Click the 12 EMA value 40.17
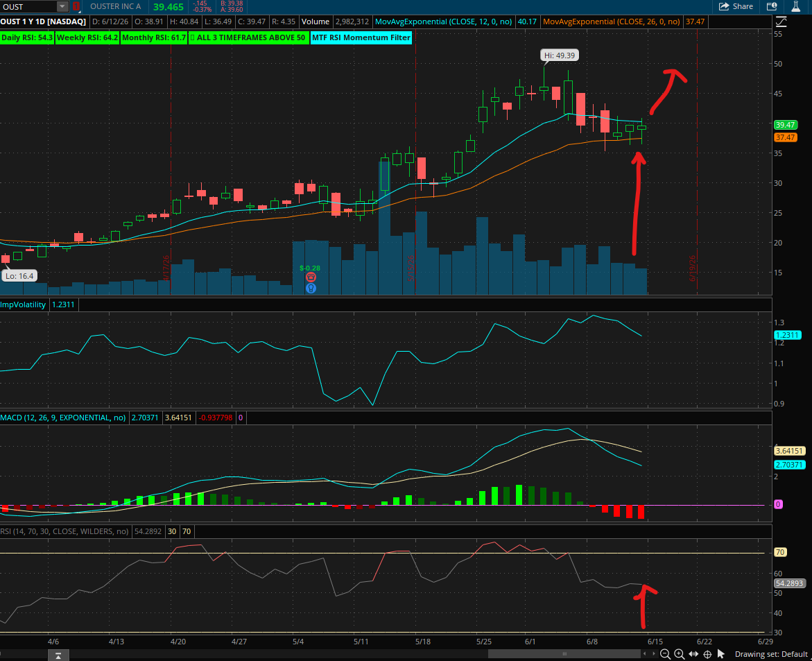The image size is (812, 661). pyautogui.click(x=527, y=22)
